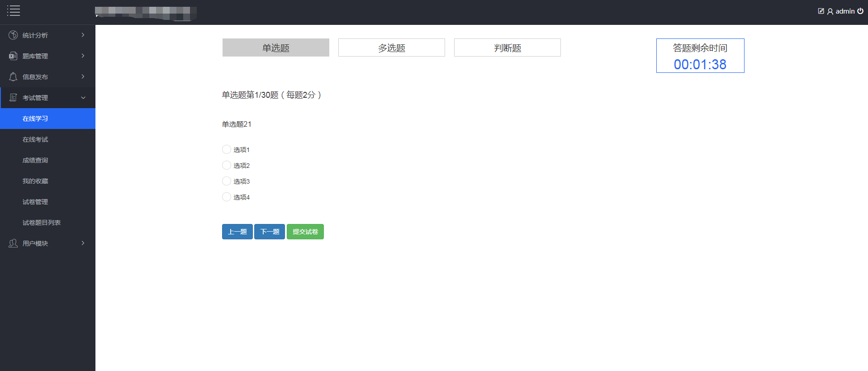This screenshot has width=868, height=371.
Task: Click the 信息发布 menu label
Action: tap(35, 77)
